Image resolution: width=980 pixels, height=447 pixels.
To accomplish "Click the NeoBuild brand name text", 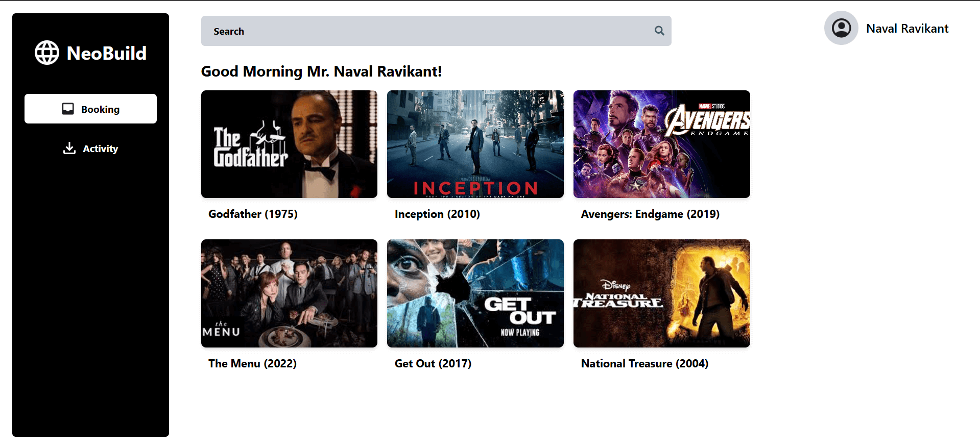I will (107, 53).
